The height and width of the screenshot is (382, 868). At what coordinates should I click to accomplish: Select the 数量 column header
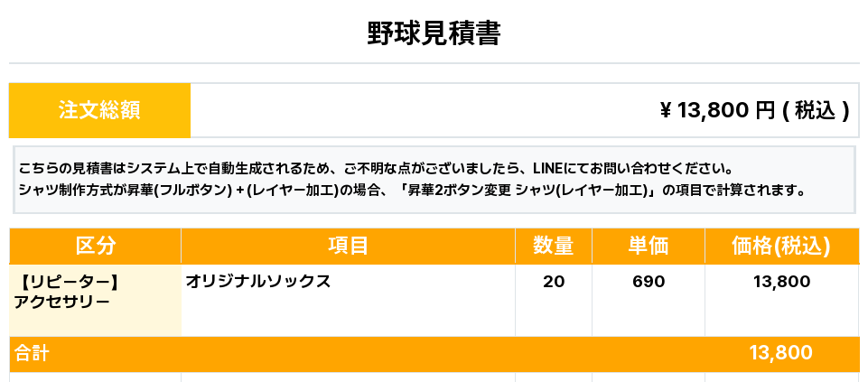pyautogui.click(x=553, y=246)
